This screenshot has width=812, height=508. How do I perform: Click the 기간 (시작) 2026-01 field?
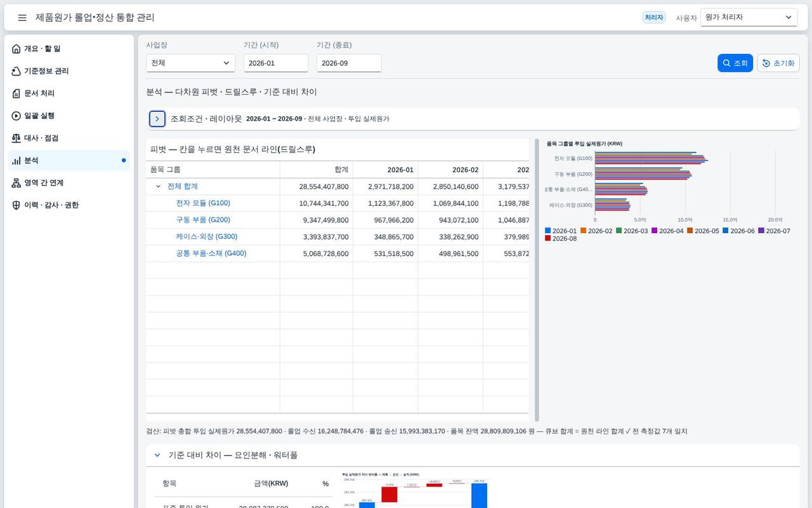click(276, 63)
